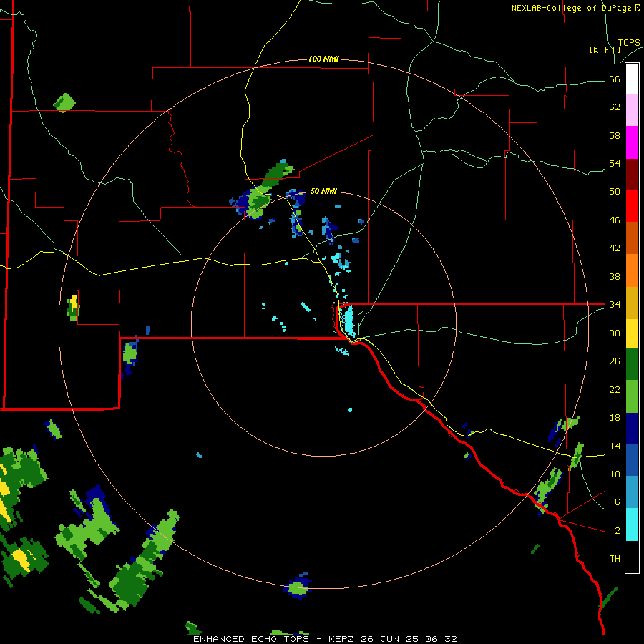The width and height of the screenshot is (644, 644).
Task: Select the light pink legend color block
Action: pos(632,110)
